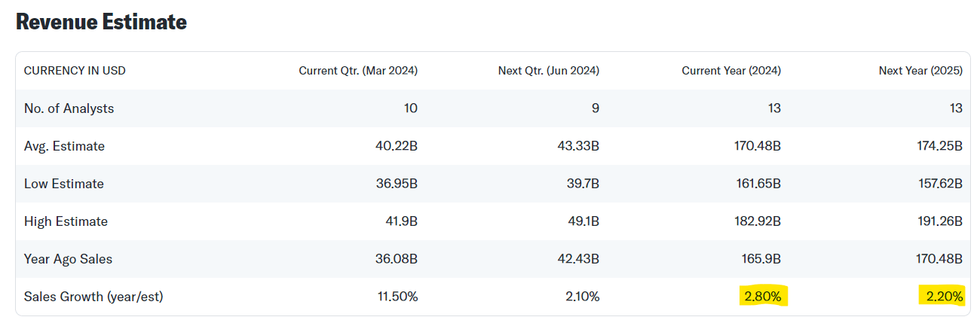Select the Low Estimate row label
The height and width of the screenshot is (320, 980).
(x=63, y=184)
